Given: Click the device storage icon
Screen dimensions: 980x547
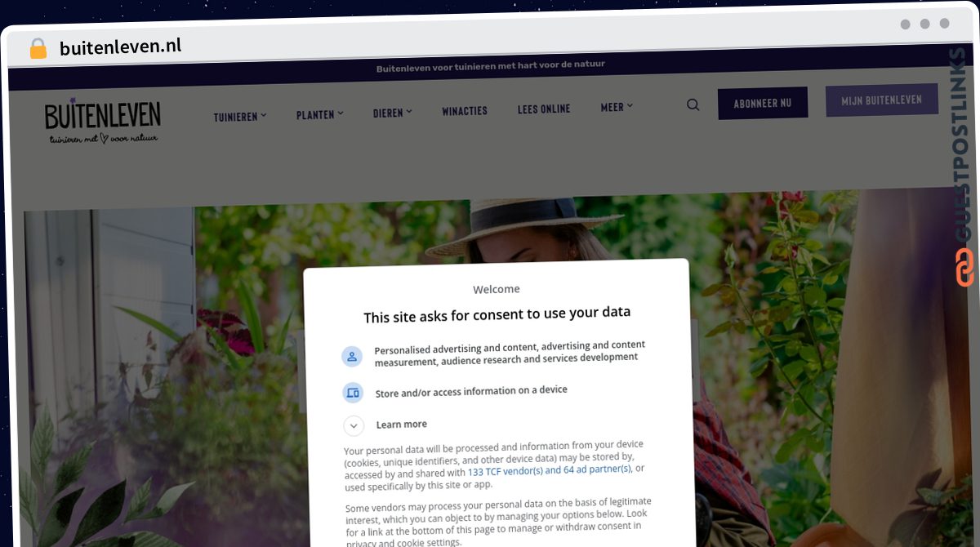Looking at the screenshot, I should coord(352,393).
